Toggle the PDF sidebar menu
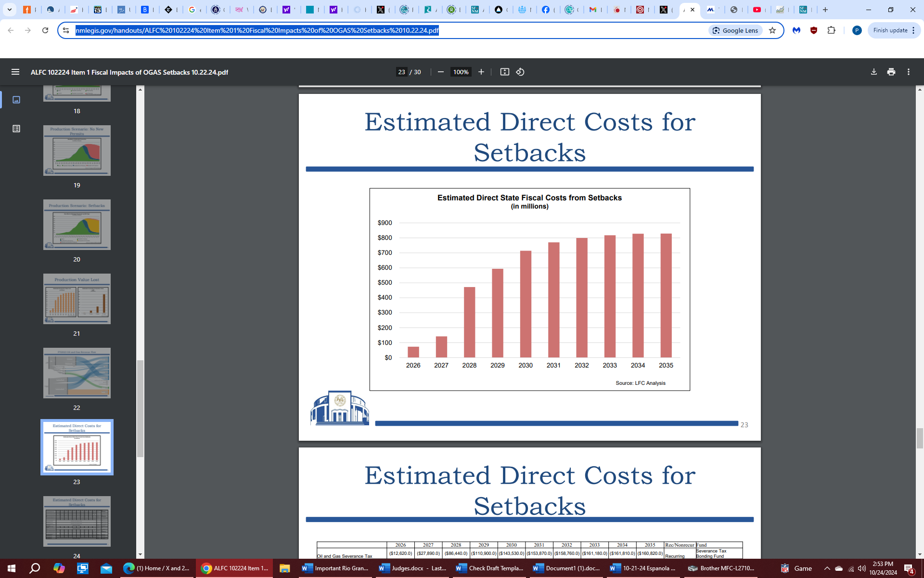Image resolution: width=924 pixels, height=578 pixels. pos(15,72)
